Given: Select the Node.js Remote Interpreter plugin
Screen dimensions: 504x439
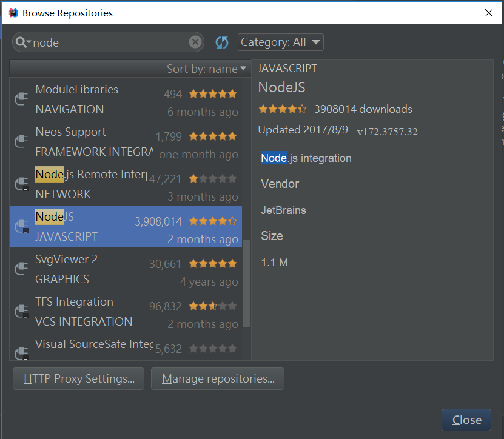Looking at the screenshot, I should click(x=126, y=184).
